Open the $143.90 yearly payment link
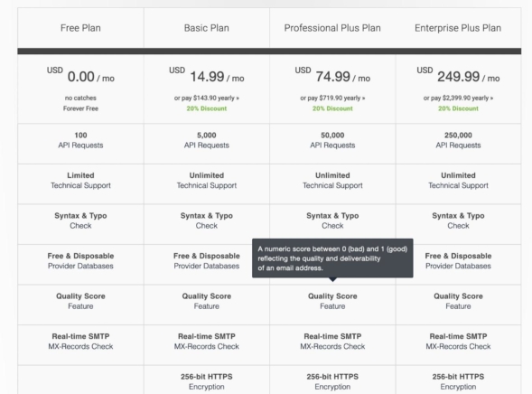Viewport: 532px width, 394px height. pyautogui.click(x=206, y=98)
